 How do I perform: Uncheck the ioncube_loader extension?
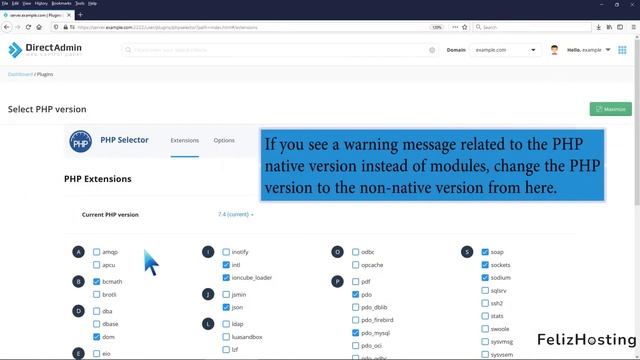226,278
